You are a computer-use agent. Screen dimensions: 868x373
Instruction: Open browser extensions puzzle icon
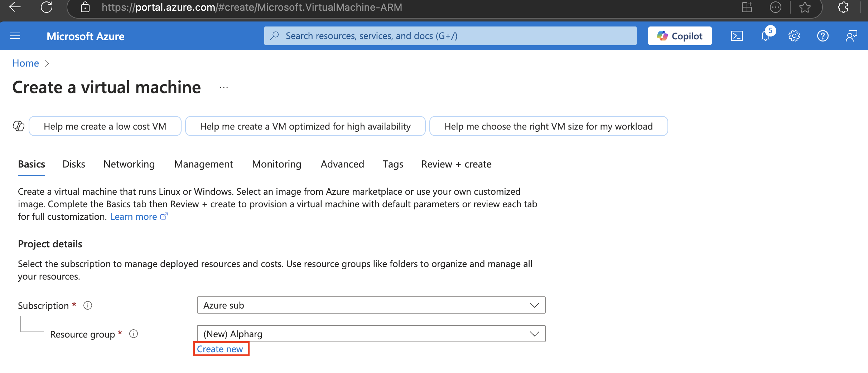[x=843, y=7]
